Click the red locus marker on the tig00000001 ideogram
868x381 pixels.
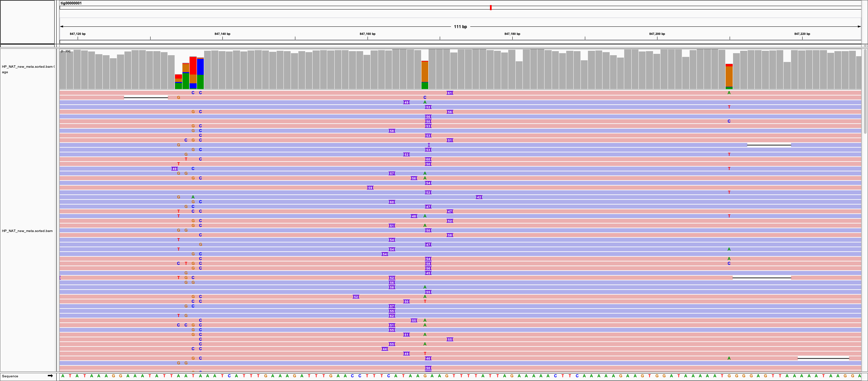pyautogui.click(x=491, y=7)
